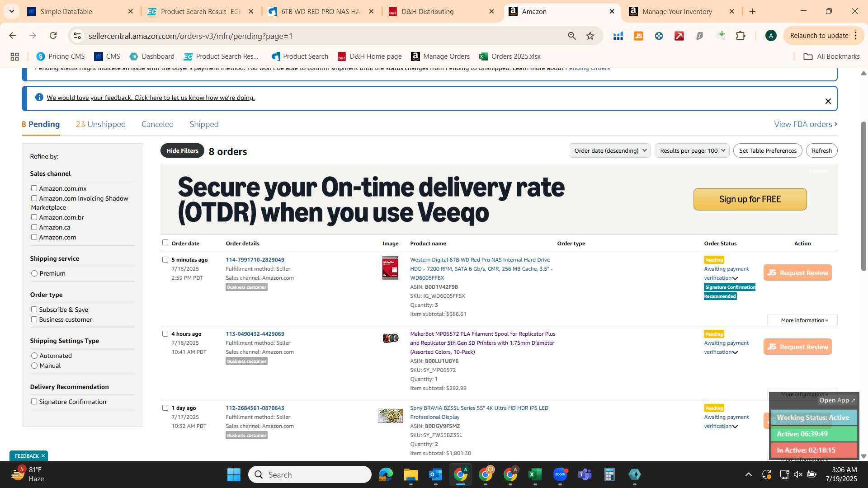Select order 114-7991710-2829049 checkbox
The image size is (868, 488).
tap(165, 260)
